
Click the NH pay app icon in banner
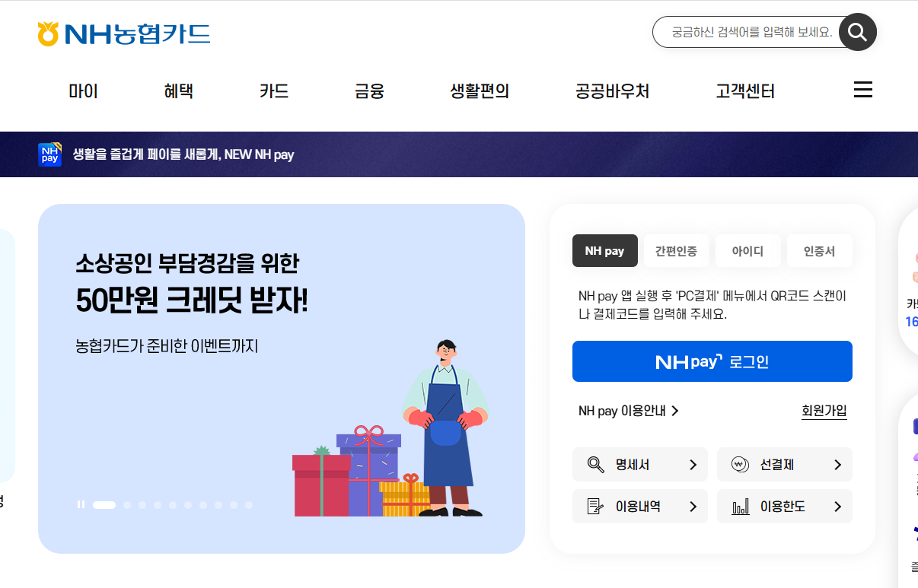coord(49,154)
